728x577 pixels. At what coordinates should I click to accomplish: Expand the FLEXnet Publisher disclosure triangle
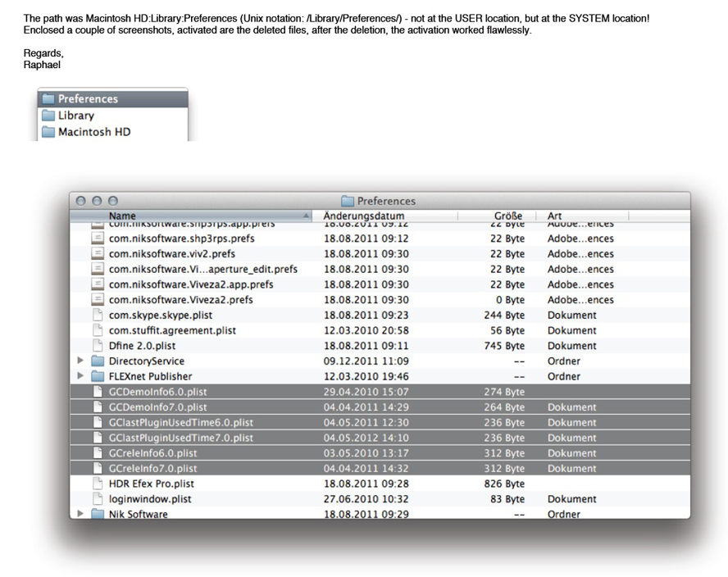pos(80,377)
